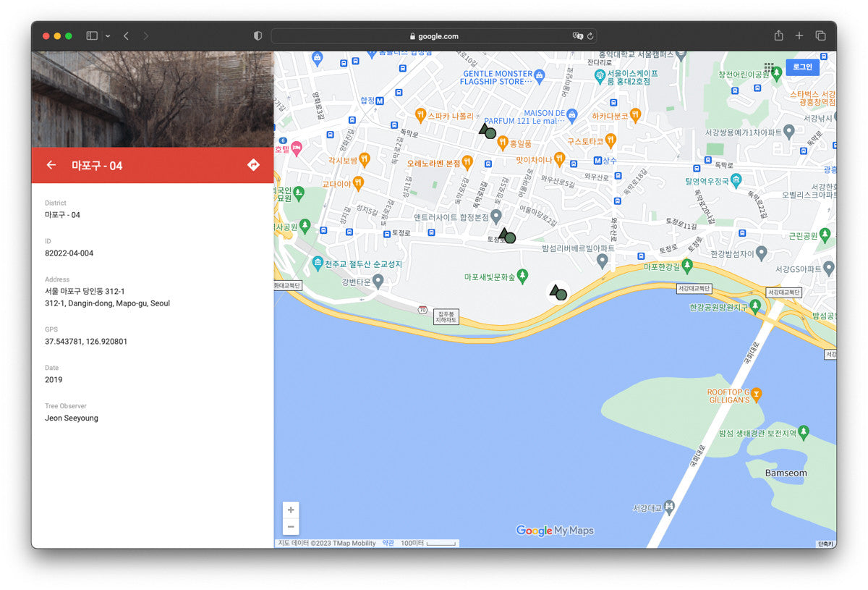
Task: Click the blue 로그인 button
Action: coord(802,67)
